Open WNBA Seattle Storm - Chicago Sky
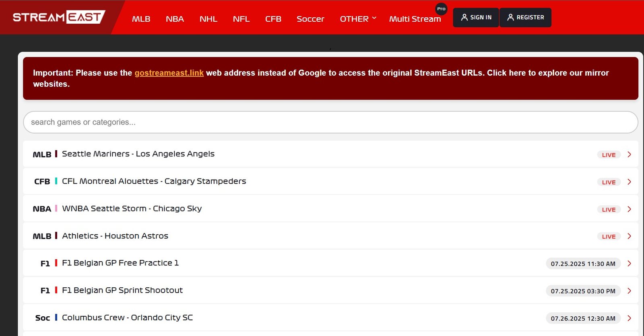The height and width of the screenshot is (336, 644). [330, 209]
